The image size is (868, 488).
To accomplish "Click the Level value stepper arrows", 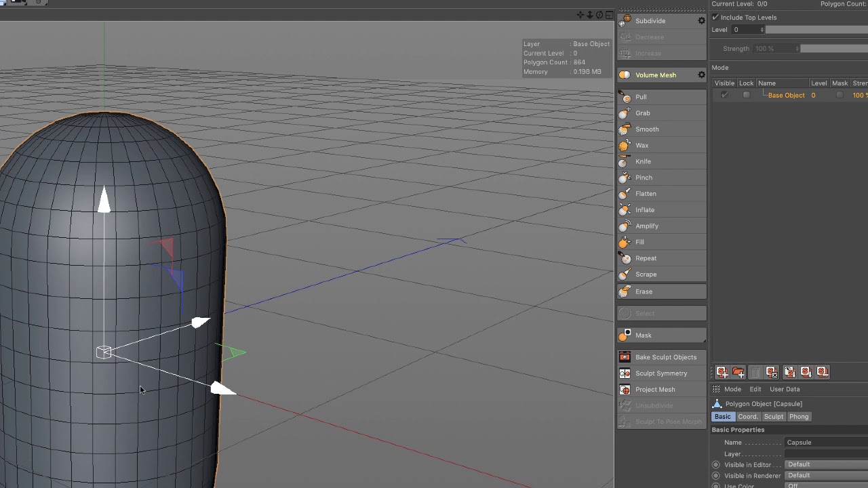I will point(762,30).
